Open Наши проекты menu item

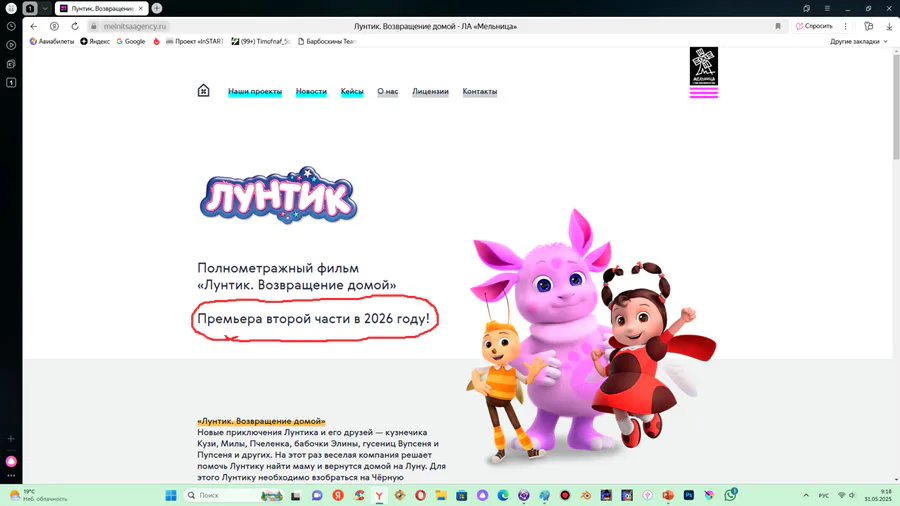point(255,91)
